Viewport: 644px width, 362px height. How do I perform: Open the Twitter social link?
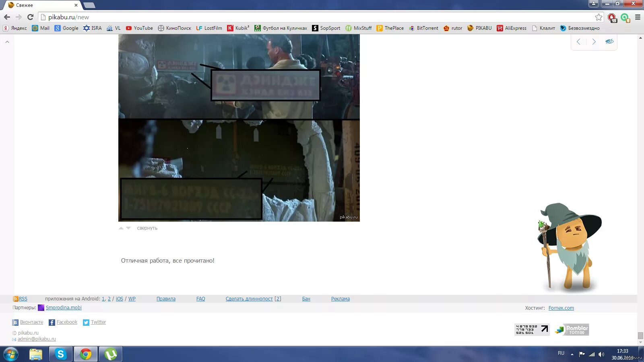coord(95,322)
